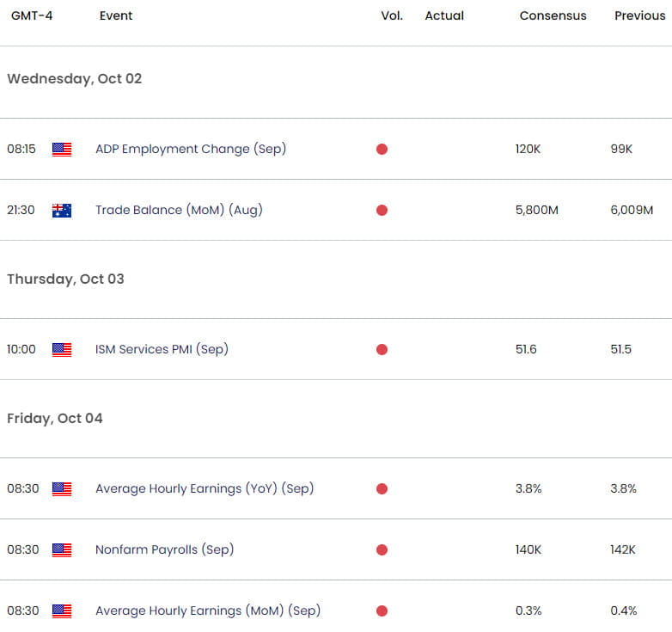Open the ISM Services PMI (Sep) event
Viewport: 672px width, 632px height.
(162, 349)
